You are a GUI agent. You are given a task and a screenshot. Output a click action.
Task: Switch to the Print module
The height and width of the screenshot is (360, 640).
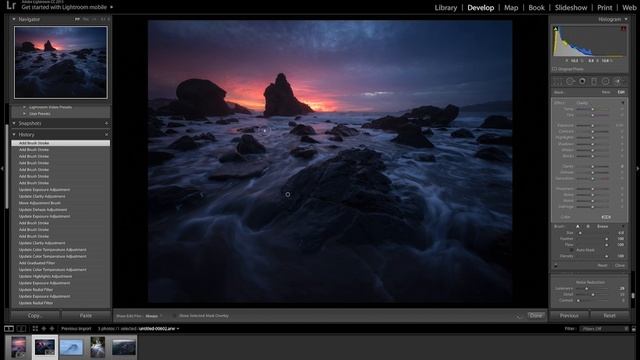(604, 8)
